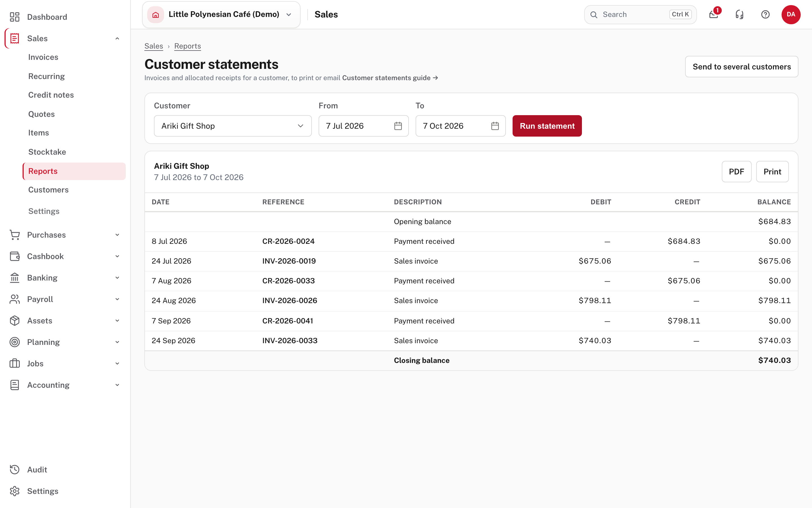Open Customers in the Sales menu
Viewport: 812px width, 508px height.
pyautogui.click(x=48, y=190)
